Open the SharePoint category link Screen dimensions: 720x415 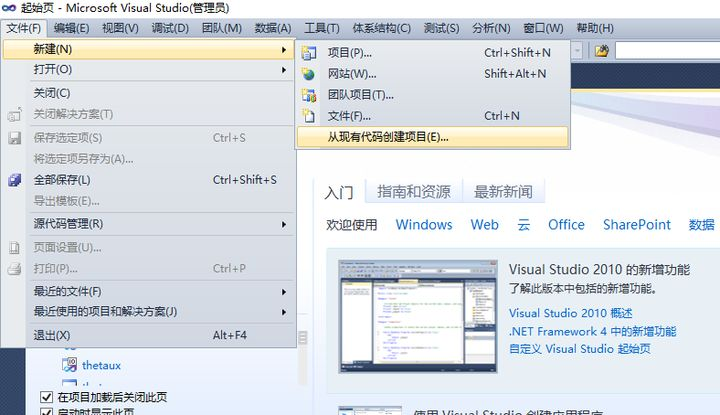pos(637,225)
